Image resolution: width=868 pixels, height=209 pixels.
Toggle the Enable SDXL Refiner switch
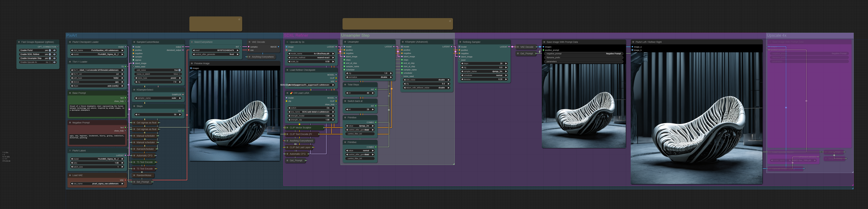50,54
